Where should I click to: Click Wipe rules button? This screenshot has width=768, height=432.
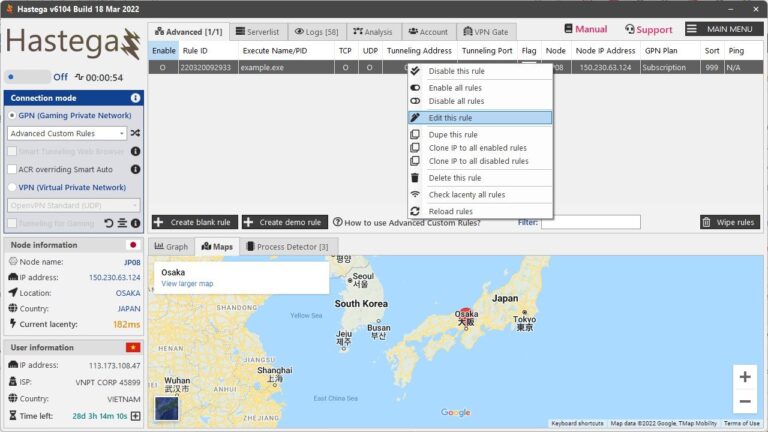729,222
